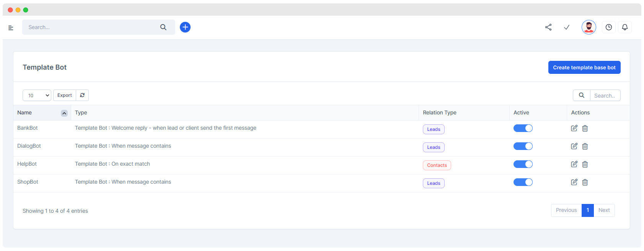This screenshot has height=251, width=644.
Task: Click the table refresh icon
Action: tap(82, 95)
